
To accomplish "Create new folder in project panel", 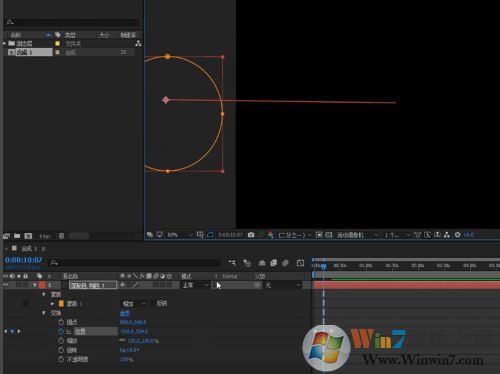I will pos(17,236).
